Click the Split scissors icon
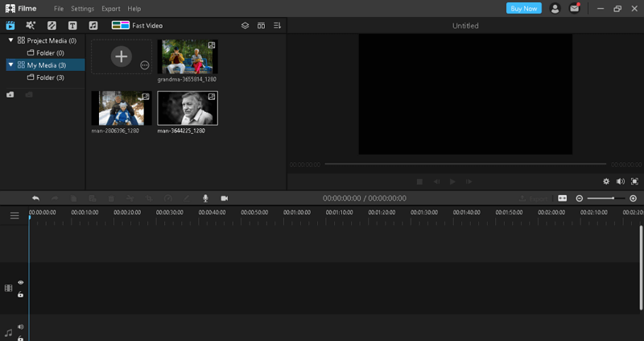This screenshot has width=644, height=341. point(130,198)
